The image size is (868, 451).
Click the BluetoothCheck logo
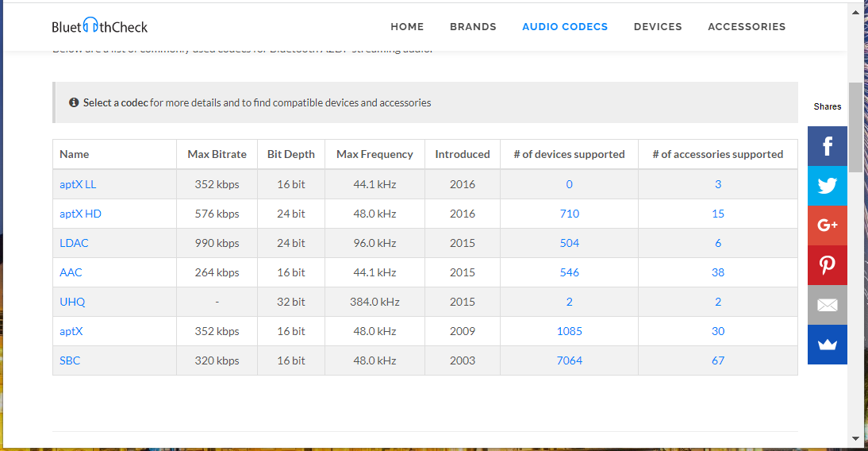tap(100, 26)
